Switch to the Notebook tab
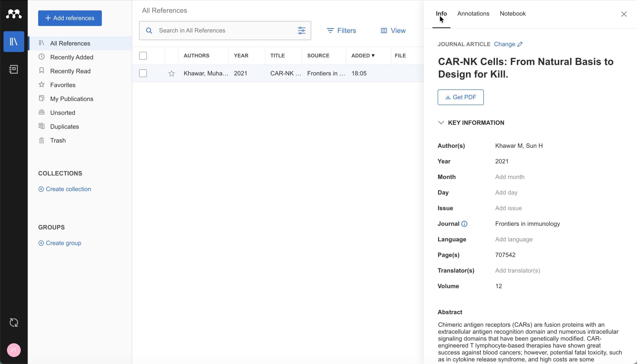637x364 pixels. pyautogui.click(x=513, y=14)
